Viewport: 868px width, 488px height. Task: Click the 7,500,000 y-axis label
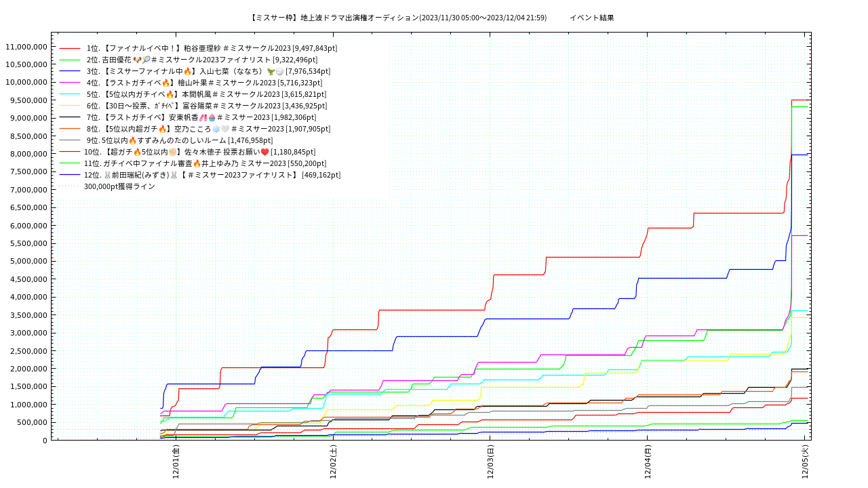coord(28,171)
